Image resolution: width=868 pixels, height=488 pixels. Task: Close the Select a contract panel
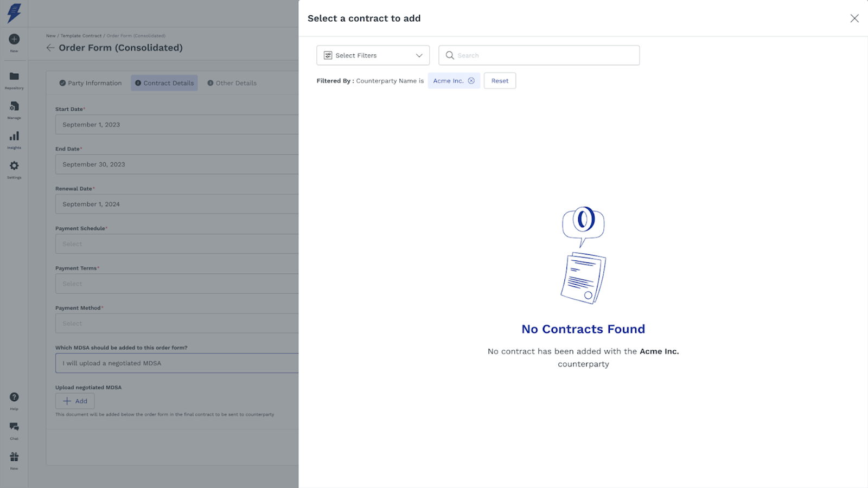854,18
